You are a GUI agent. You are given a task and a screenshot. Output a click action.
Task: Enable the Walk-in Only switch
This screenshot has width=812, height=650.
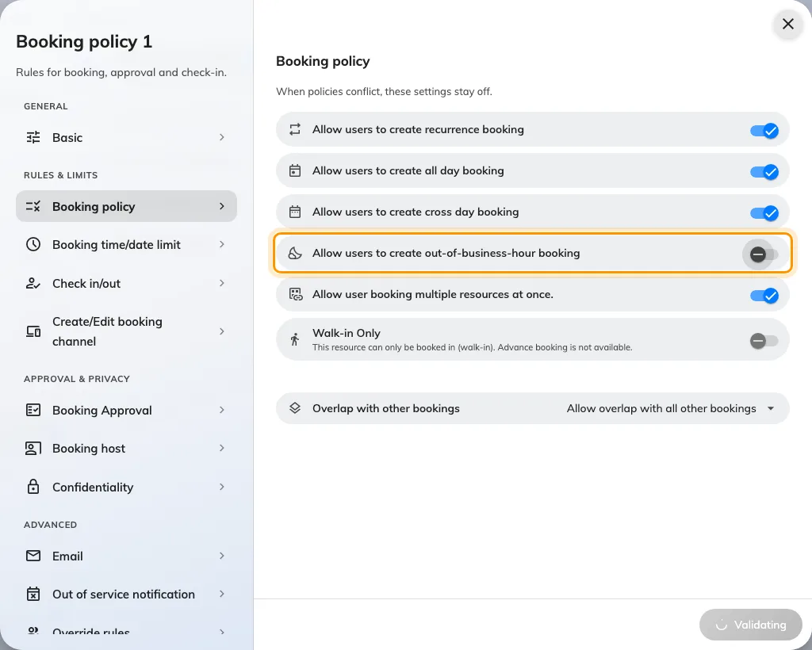[764, 341]
